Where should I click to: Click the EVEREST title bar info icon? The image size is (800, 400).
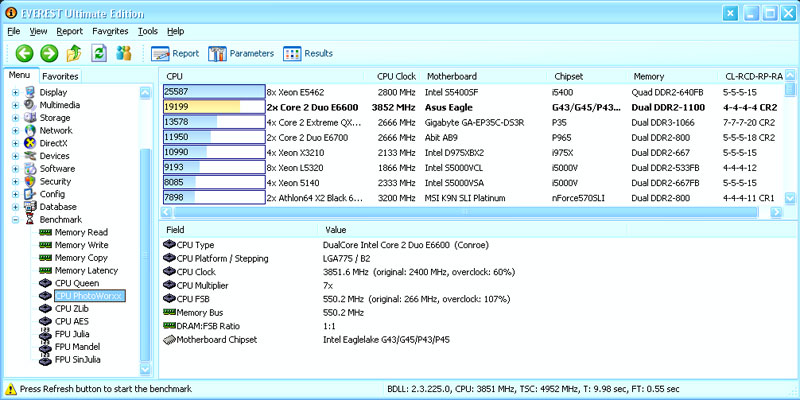pyautogui.click(x=11, y=12)
